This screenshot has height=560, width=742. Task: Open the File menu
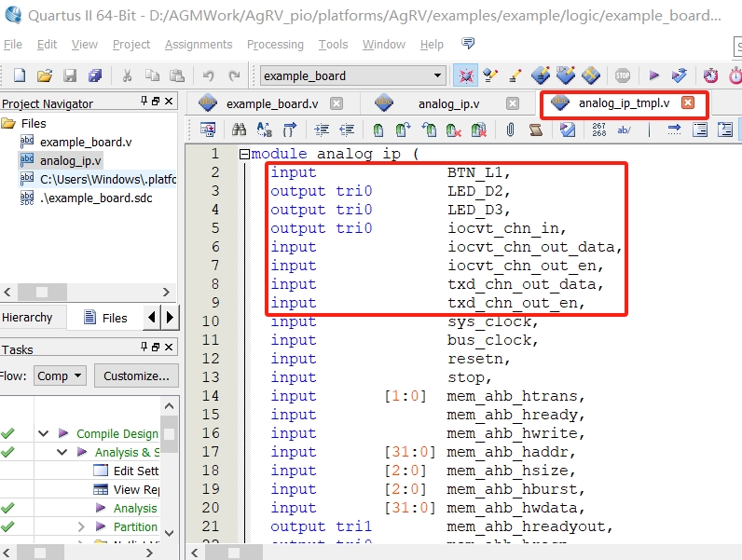13,45
